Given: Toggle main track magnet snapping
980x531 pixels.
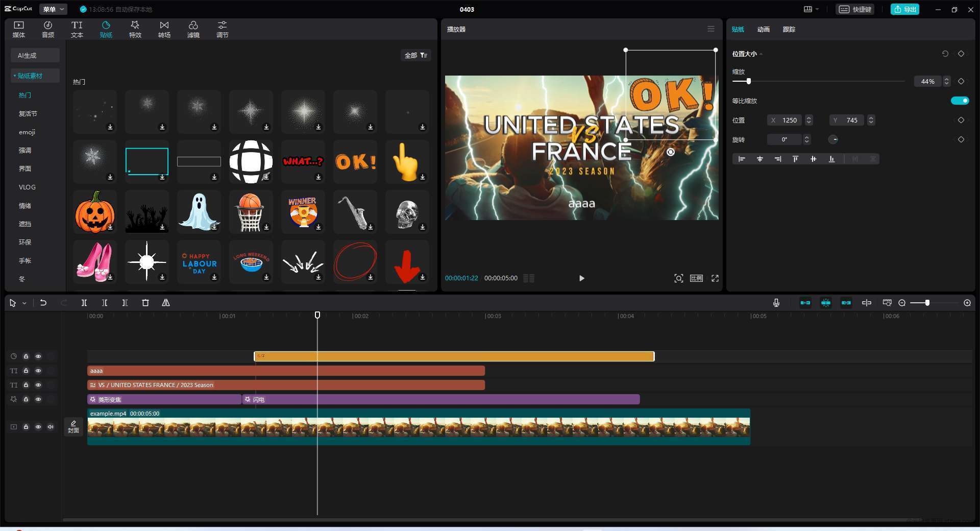Looking at the screenshot, I should click(x=805, y=303).
